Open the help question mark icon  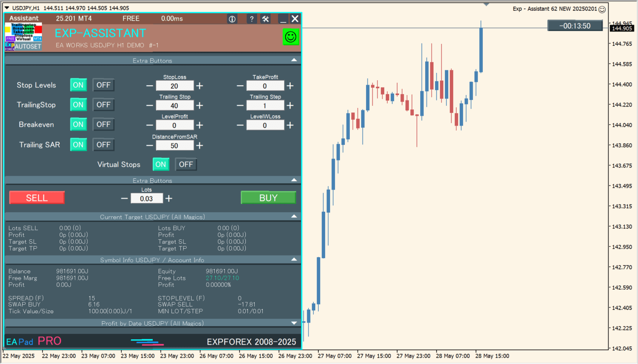pyautogui.click(x=252, y=19)
